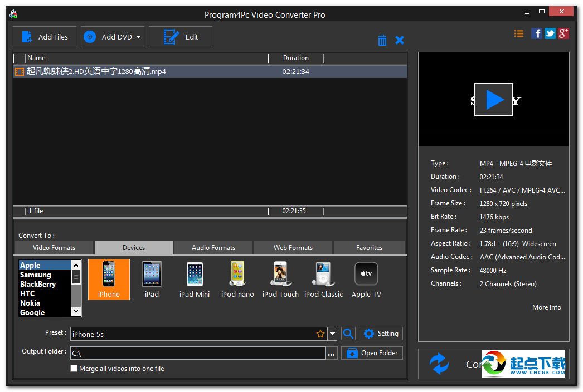This screenshot has width=583, height=392.
Task: Enable Merge all videos into one file
Action: [x=74, y=368]
